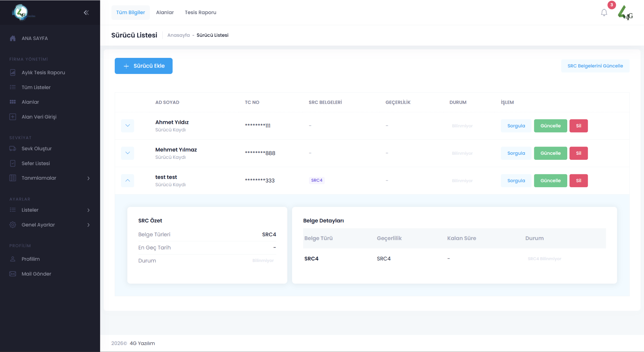The image size is (644, 352).
Task: Click the SRC4 badge in test row
Action: (x=317, y=180)
